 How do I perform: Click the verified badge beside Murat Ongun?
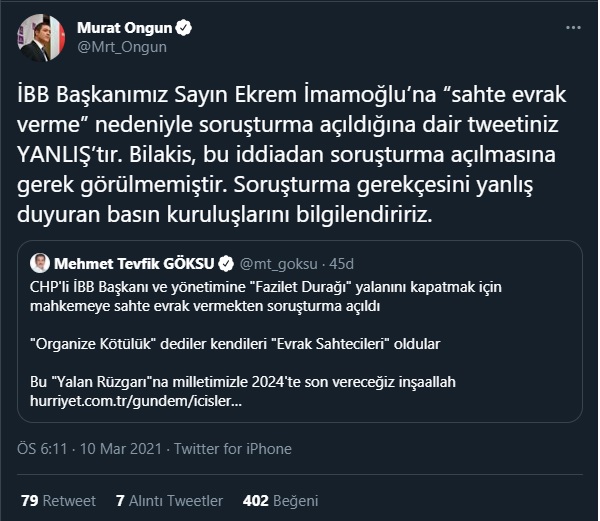click(x=183, y=27)
